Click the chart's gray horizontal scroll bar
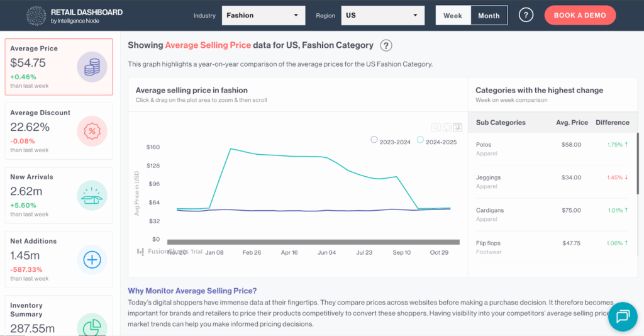Viewport: 644px width, 336px height. point(313,242)
